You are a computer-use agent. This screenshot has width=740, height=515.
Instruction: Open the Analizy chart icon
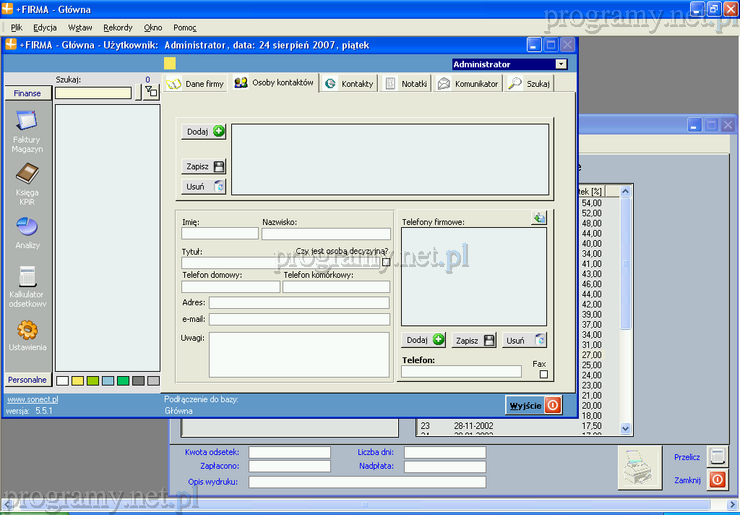27,228
